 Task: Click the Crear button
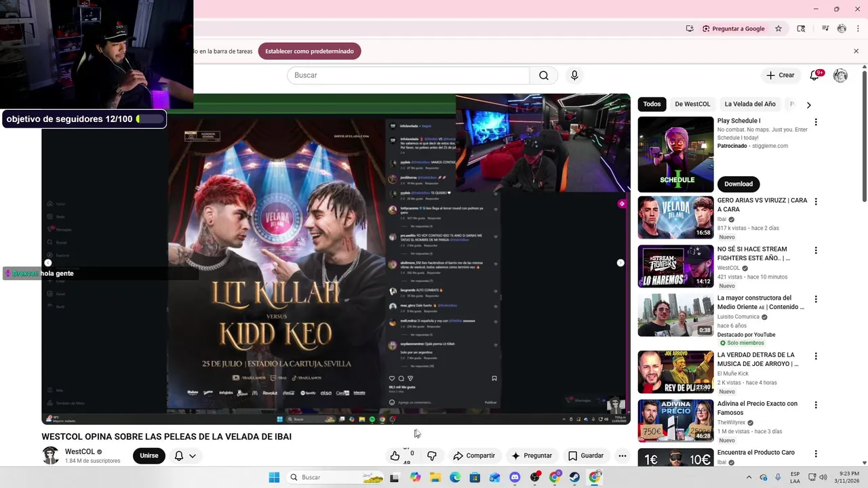[x=780, y=75]
